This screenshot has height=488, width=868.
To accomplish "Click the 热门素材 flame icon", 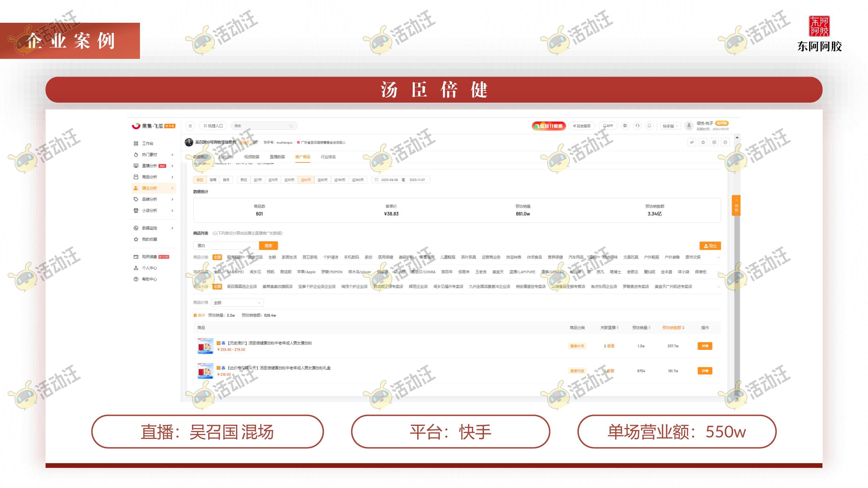I will (136, 155).
